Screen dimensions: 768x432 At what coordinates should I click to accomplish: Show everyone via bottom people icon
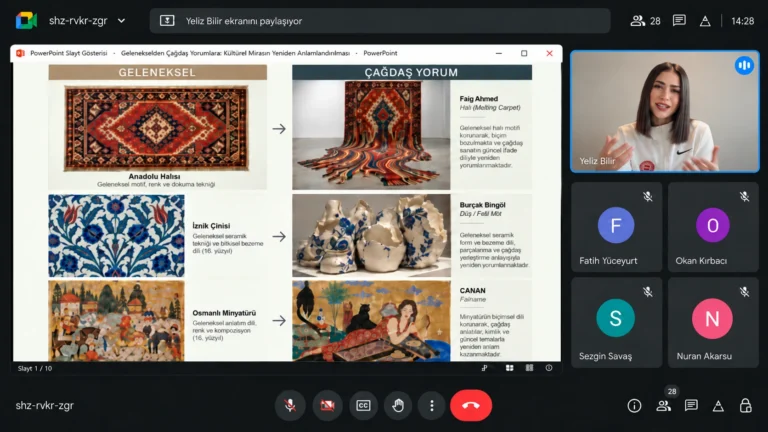pyautogui.click(x=664, y=406)
